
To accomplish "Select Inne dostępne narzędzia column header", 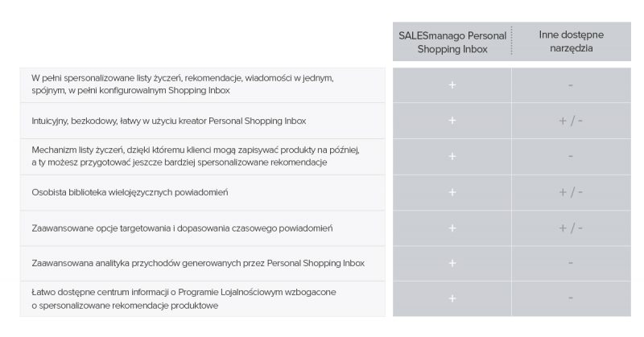I will (572, 41).
